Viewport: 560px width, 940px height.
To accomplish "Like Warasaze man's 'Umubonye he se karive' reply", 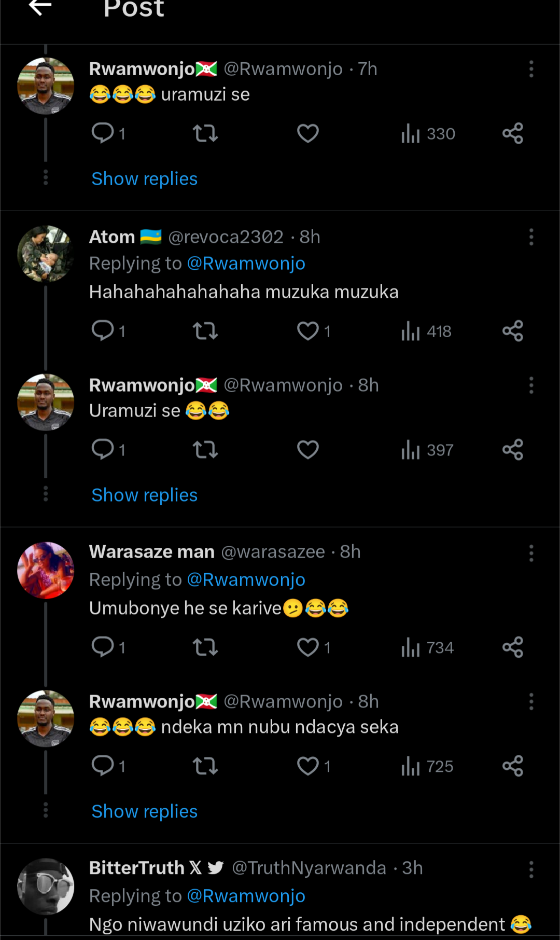I will [308, 647].
